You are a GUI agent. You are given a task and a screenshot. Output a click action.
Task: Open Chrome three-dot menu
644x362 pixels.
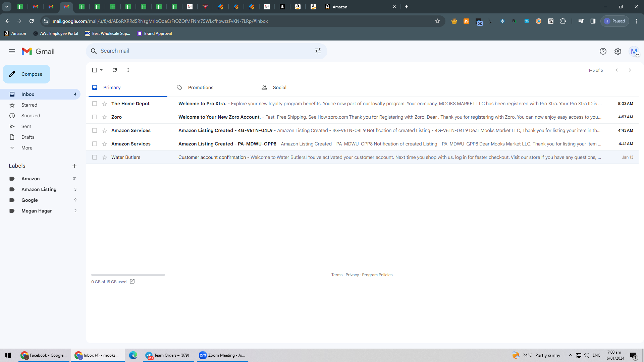click(x=637, y=21)
